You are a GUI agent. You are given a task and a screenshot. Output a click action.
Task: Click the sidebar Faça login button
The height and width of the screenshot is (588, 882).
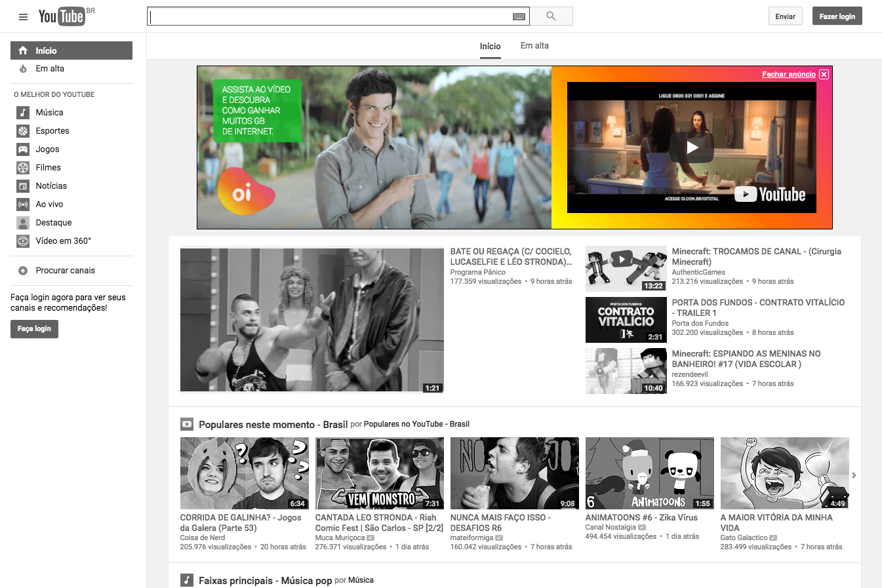[x=34, y=329]
